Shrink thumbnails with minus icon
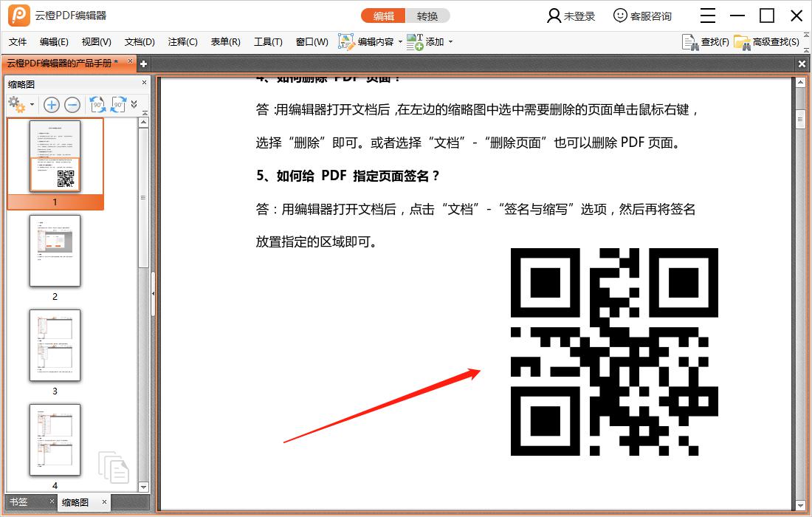812x517 pixels. [x=72, y=105]
